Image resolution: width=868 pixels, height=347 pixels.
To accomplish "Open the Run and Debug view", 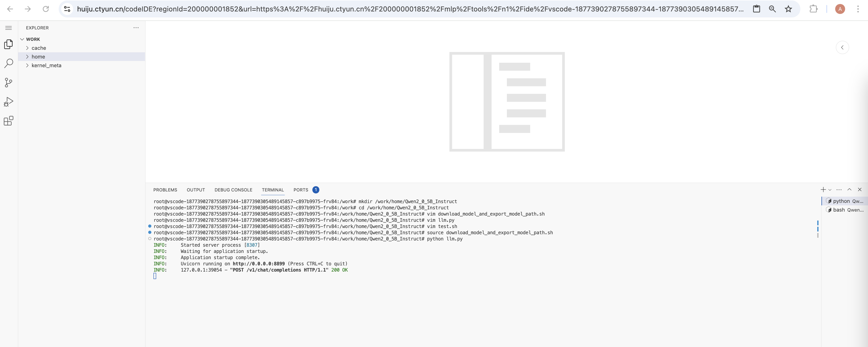I will [9, 102].
